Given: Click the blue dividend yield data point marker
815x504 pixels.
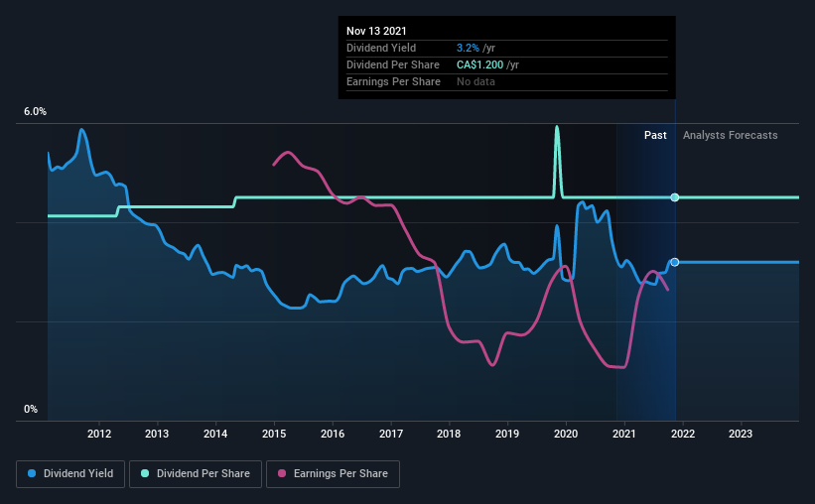Looking at the screenshot, I should pyautogui.click(x=675, y=262).
